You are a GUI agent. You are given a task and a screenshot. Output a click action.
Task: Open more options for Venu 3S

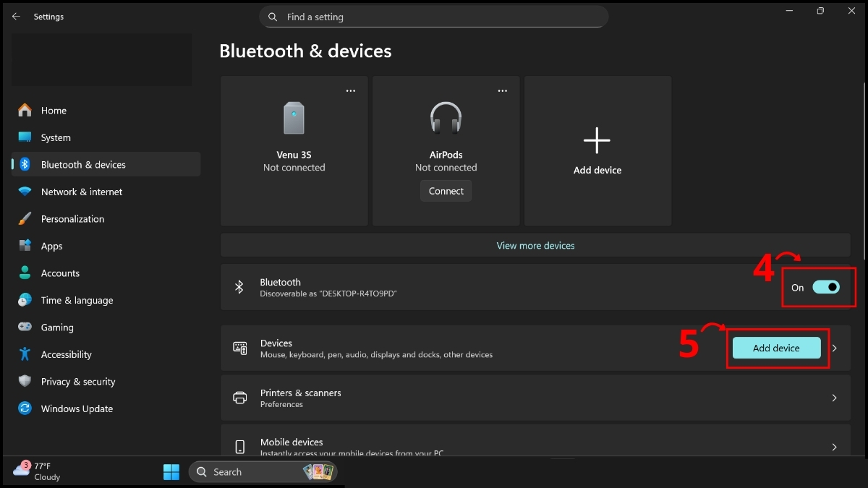click(351, 91)
